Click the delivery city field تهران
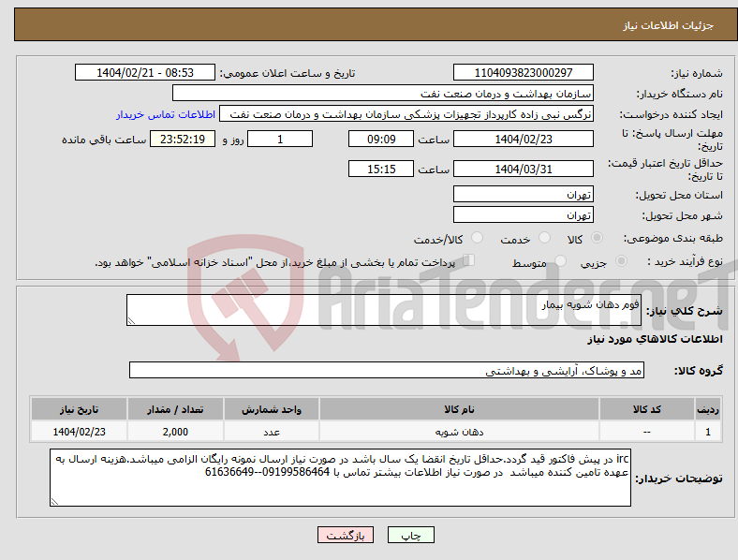This screenshot has height=560, width=738. coord(524,214)
